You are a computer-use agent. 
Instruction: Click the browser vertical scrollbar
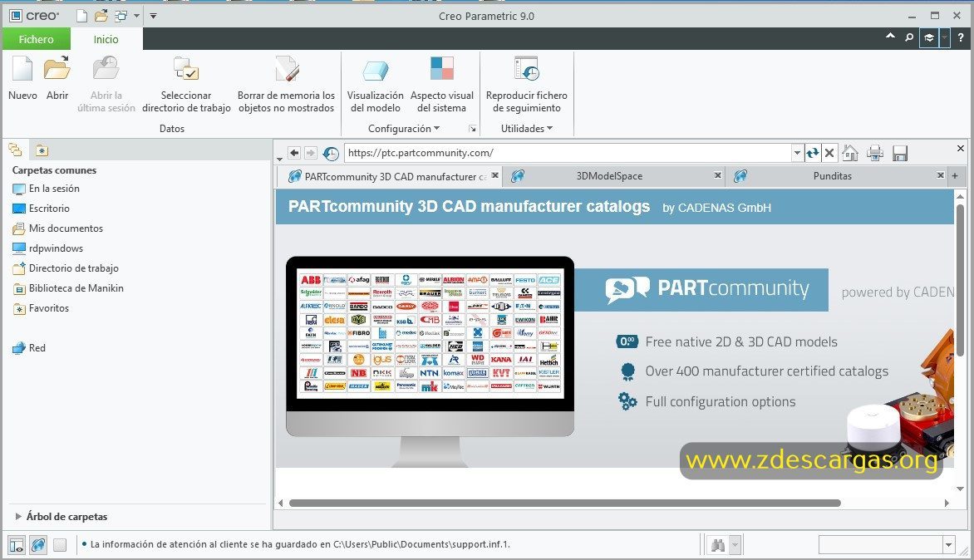point(961,281)
